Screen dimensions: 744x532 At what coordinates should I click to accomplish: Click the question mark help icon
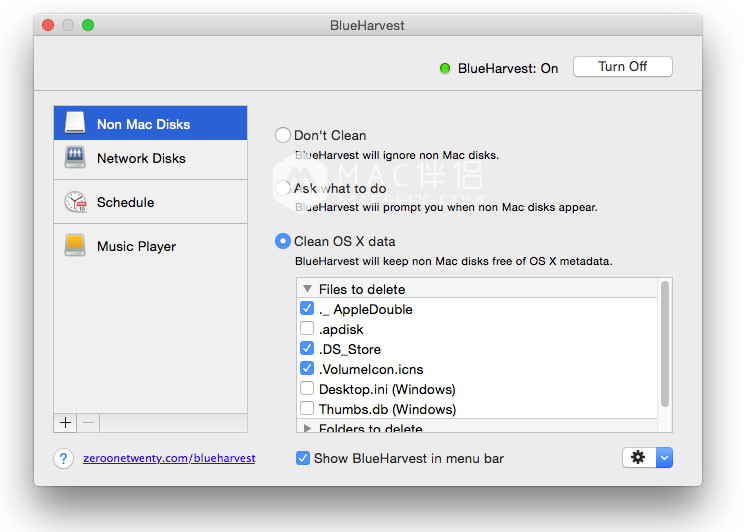click(64, 458)
